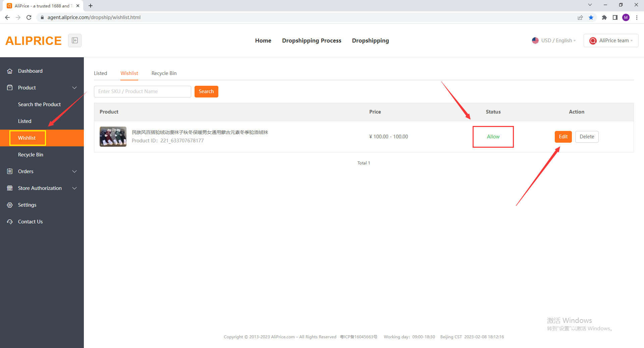Click the Total 1 count
This screenshot has width=644, height=348.
pos(364,163)
